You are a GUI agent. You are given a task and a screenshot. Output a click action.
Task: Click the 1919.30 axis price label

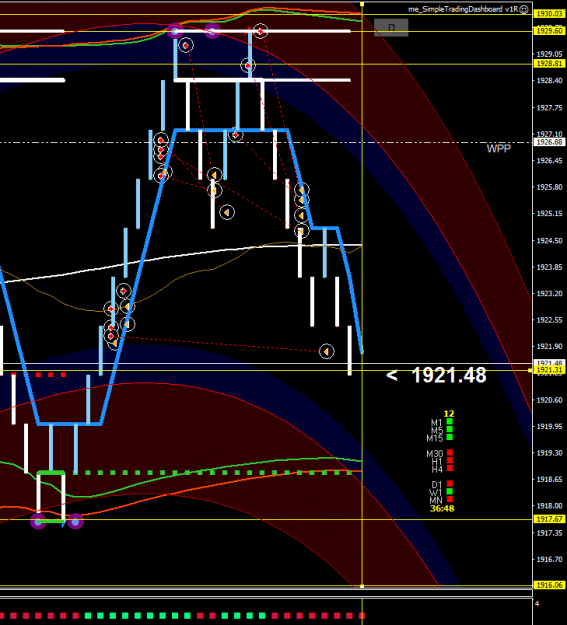click(x=549, y=453)
